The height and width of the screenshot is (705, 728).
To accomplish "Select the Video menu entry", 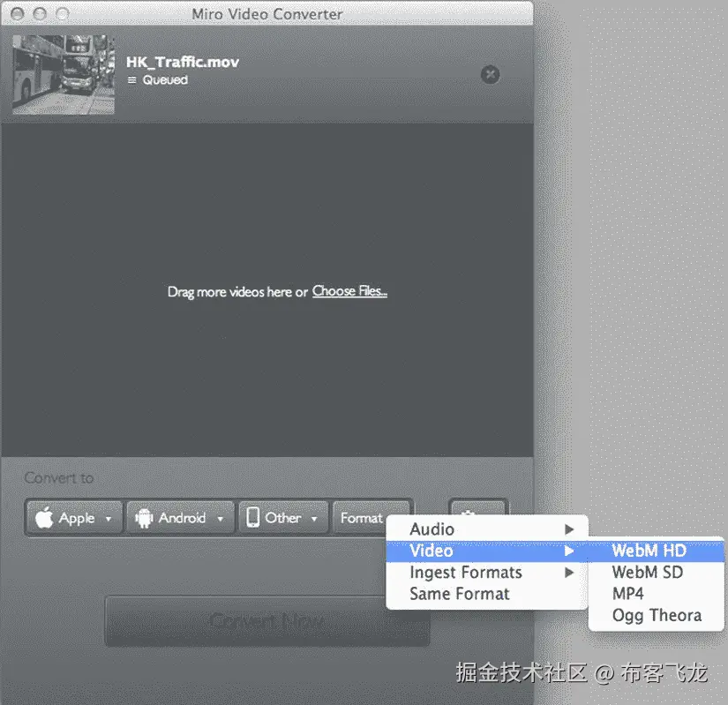I will [487, 551].
